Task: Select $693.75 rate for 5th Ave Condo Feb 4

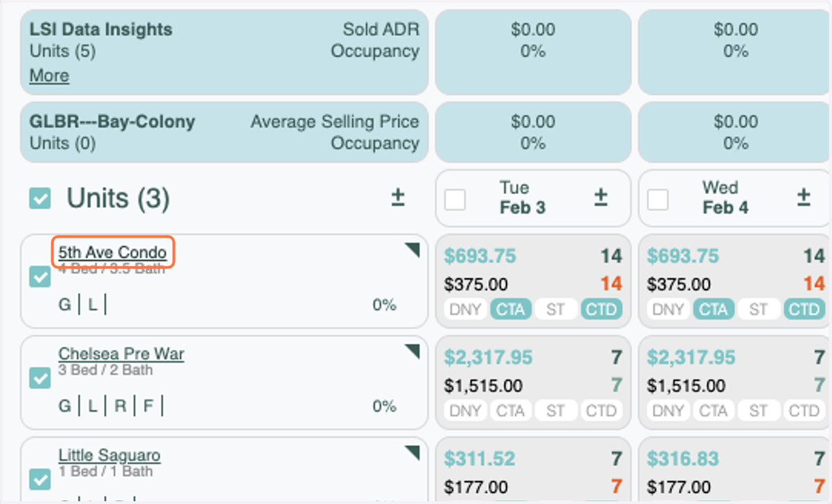Action: coord(683,257)
